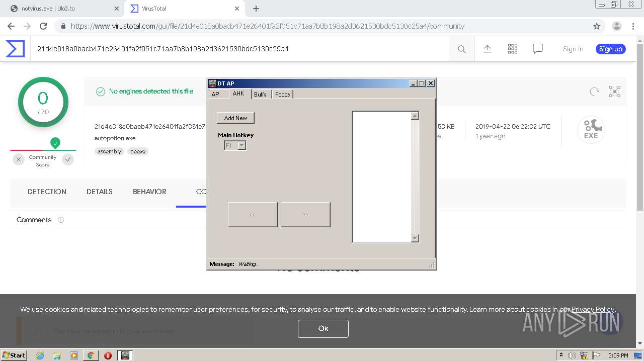Click the Chrome taskbar icon
The height and width of the screenshot is (362, 644).
[x=91, y=355]
